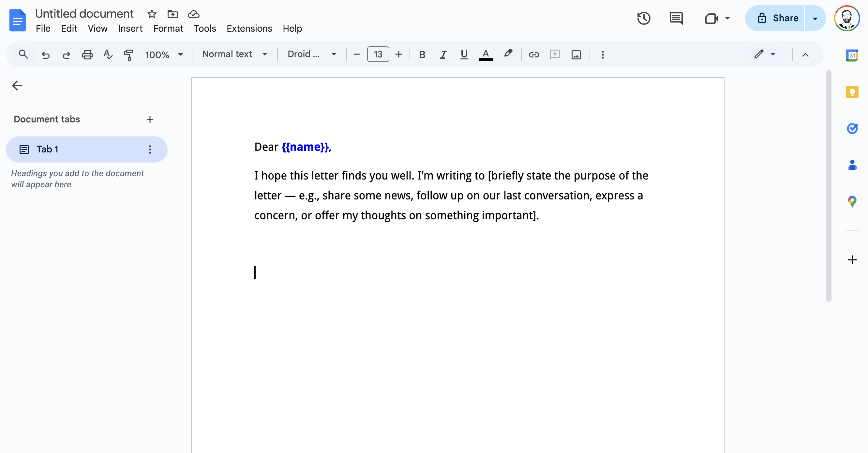Get add-ons plus icon
This screenshot has height=453, width=868.
[x=852, y=260]
